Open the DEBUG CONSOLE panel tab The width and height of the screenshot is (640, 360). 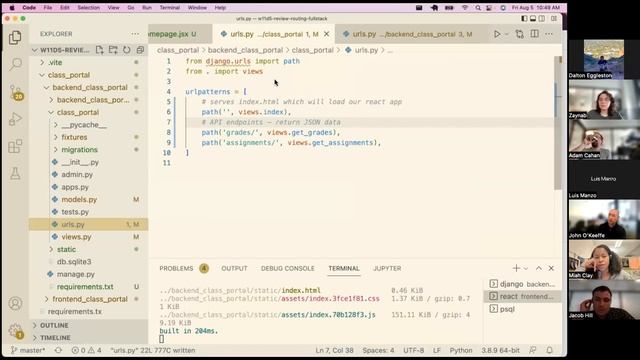tap(288, 268)
